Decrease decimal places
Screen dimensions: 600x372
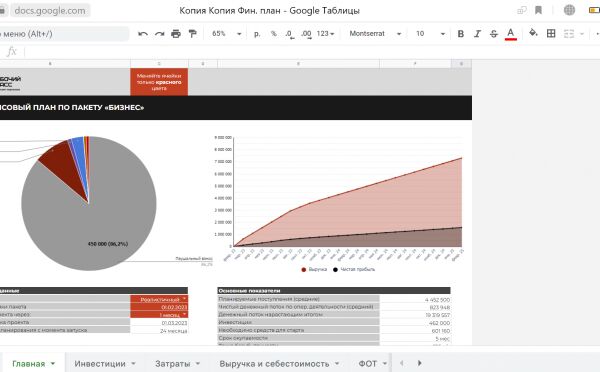pos(290,34)
